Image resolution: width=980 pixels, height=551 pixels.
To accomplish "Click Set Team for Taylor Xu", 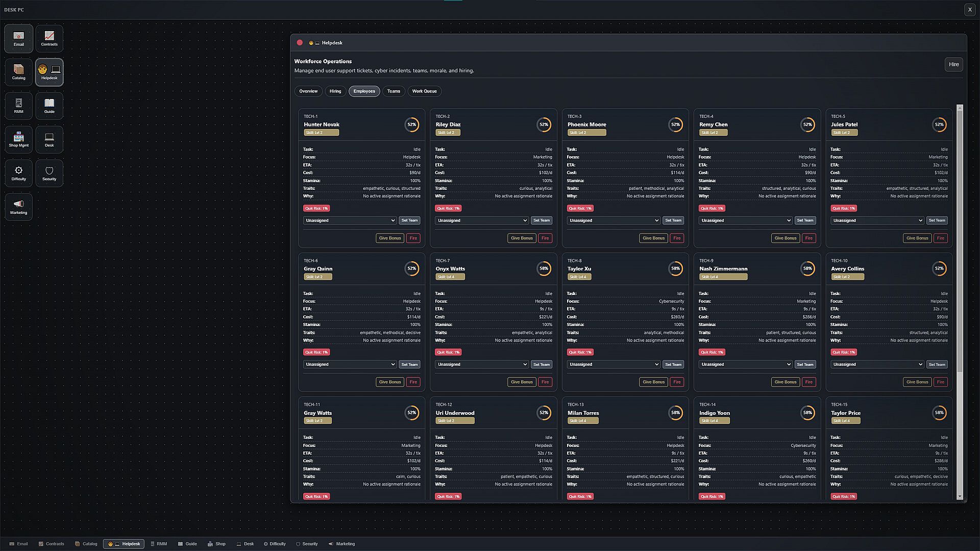I will (x=673, y=364).
